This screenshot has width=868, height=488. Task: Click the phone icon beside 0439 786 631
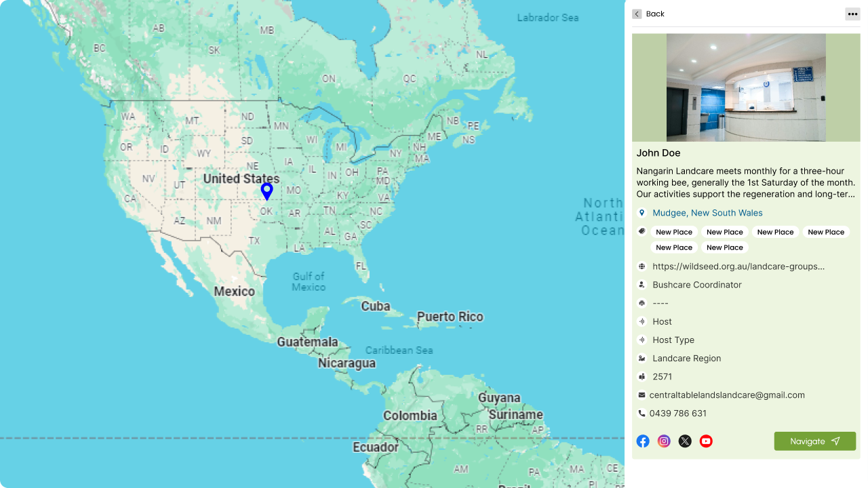pos(642,413)
